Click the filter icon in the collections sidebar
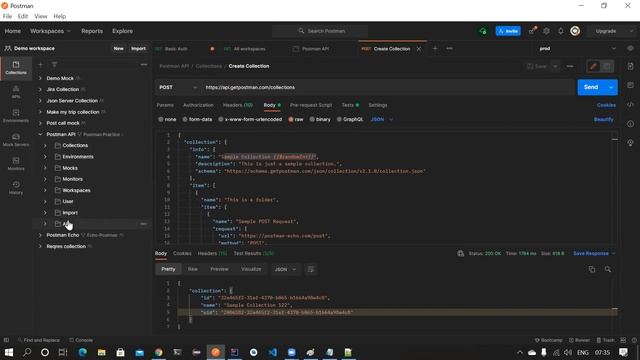The width and height of the screenshot is (640, 360). [x=54, y=64]
